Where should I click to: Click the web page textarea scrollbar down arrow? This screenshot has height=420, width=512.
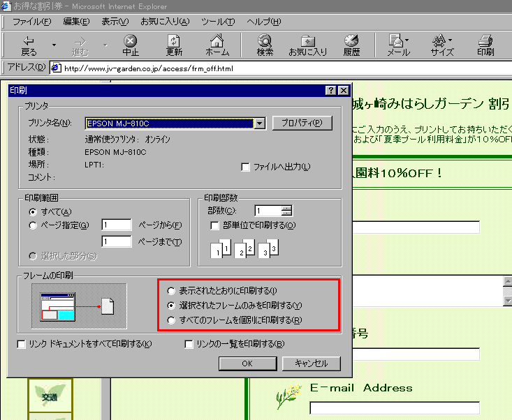tap(507, 301)
